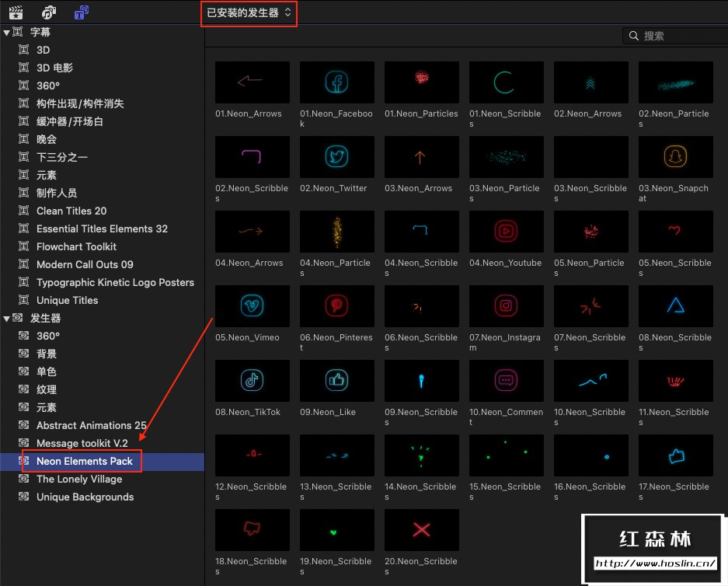This screenshot has height=586, width=728.
Task: Select the 11.Neon_Scribbles thumbnail
Action: point(675,381)
